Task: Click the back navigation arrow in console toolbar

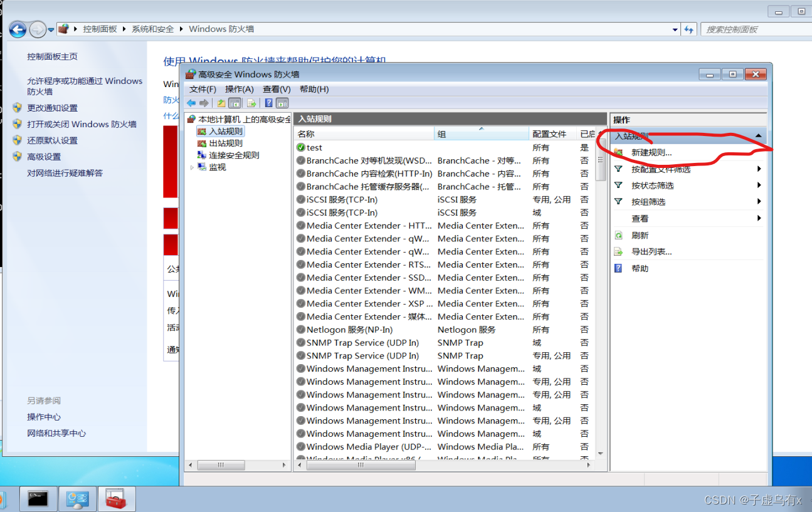Action: coord(191,102)
